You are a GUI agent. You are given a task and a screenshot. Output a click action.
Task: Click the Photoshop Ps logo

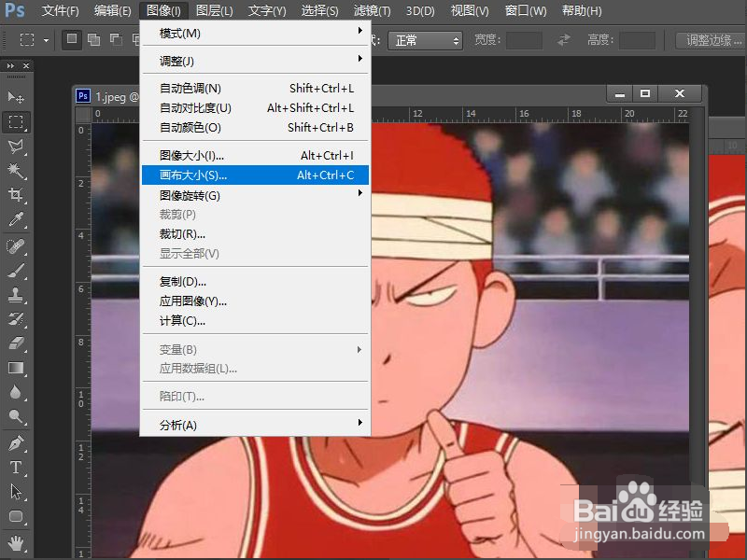(15, 10)
